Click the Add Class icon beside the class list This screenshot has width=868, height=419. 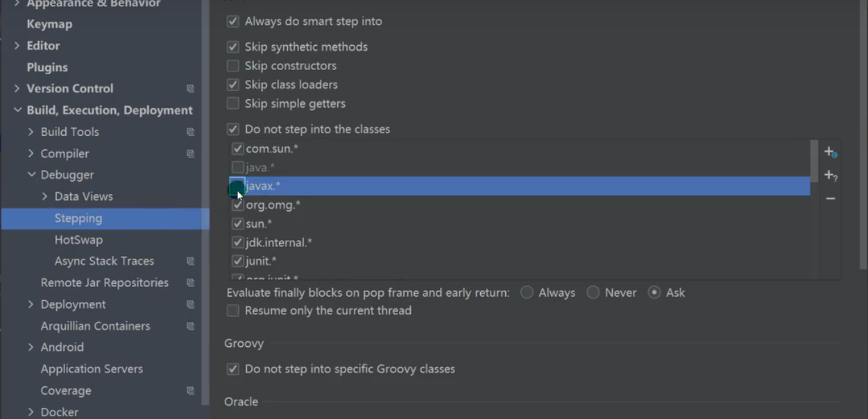pyautogui.click(x=830, y=152)
